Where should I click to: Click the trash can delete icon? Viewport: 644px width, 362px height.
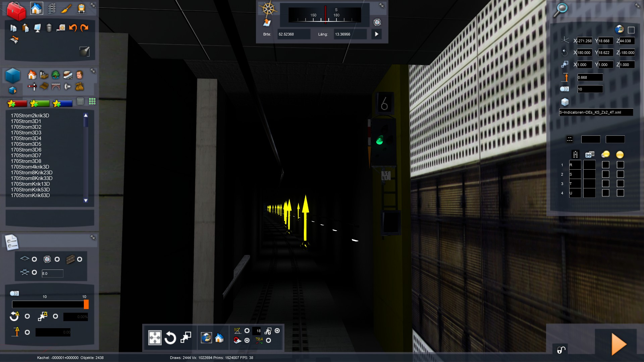(x=49, y=28)
